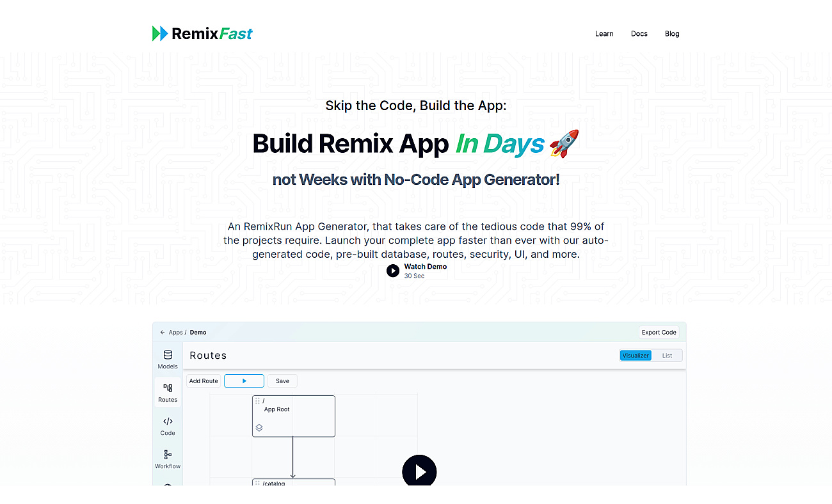
Task: Open the Learn page
Action: coord(604,34)
